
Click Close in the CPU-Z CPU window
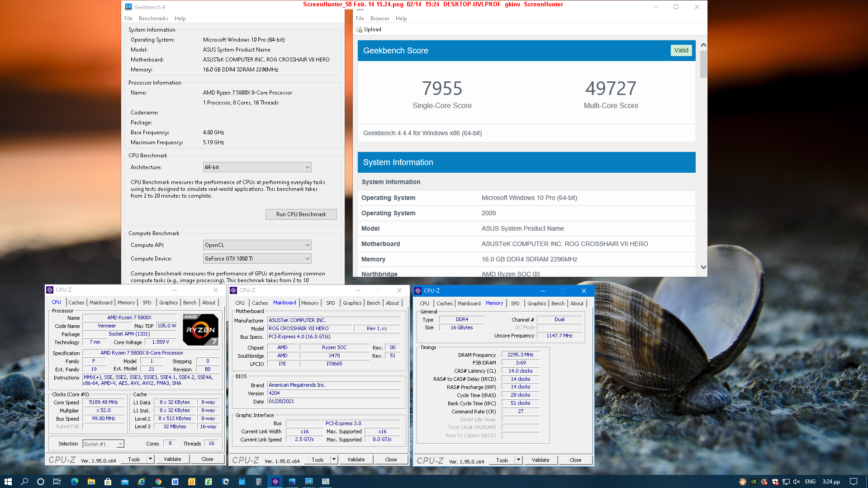207,459
